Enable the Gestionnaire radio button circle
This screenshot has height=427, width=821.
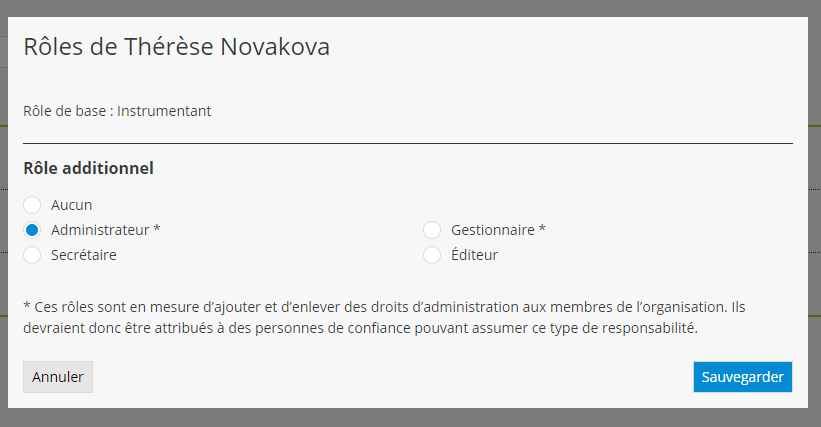(x=432, y=230)
